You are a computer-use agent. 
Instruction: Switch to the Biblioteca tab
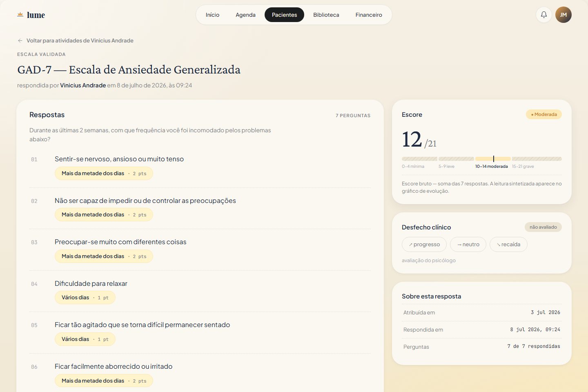pyautogui.click(x=326, y=15)
